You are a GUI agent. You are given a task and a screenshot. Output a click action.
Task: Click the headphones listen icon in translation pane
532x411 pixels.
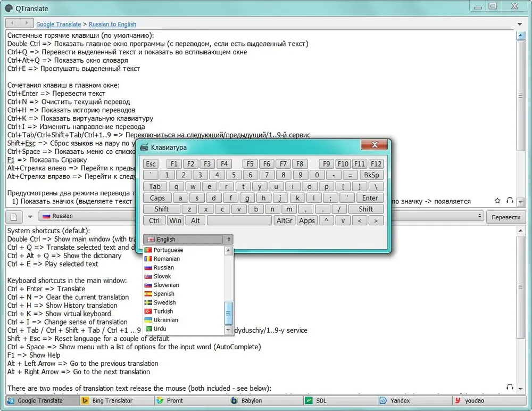coord(510,387)
